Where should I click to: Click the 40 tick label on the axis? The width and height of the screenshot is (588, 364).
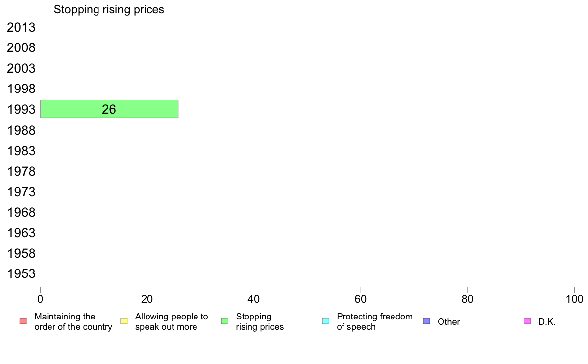tap(254, 299)
